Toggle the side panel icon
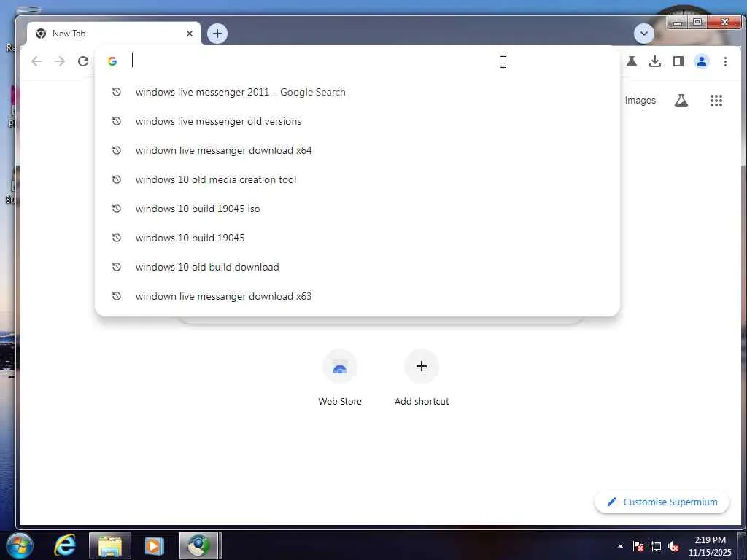The height and width of the screenshot is (560, 747). [x=678, y=61]
